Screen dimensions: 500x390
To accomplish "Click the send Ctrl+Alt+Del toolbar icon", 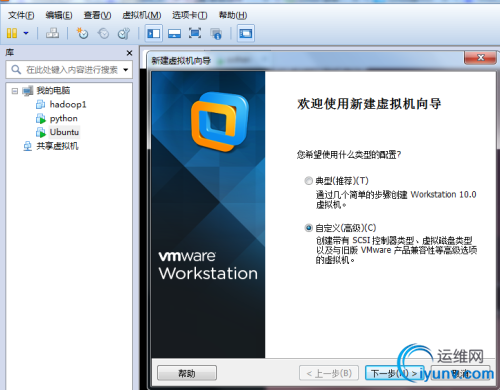I will [x=52, y=33].
